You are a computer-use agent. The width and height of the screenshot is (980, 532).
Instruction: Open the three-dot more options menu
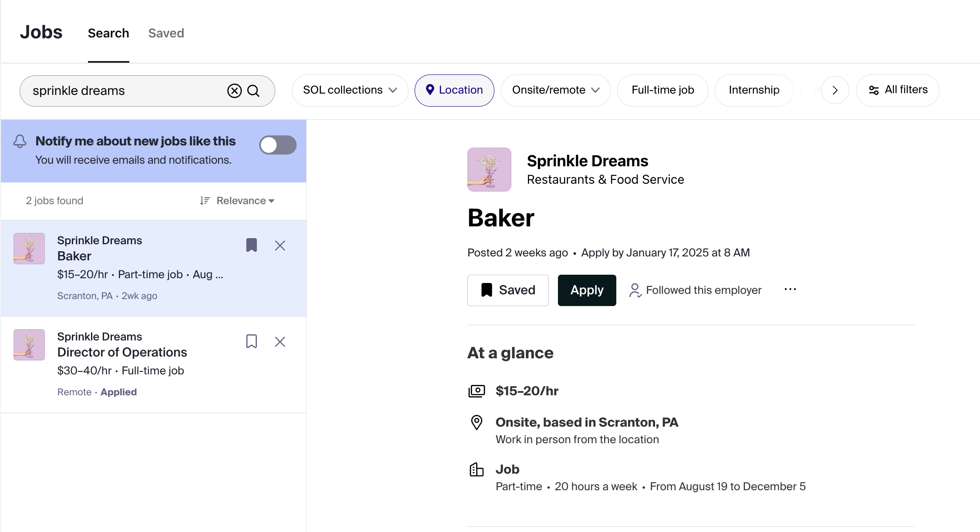(x=790, y=290)
